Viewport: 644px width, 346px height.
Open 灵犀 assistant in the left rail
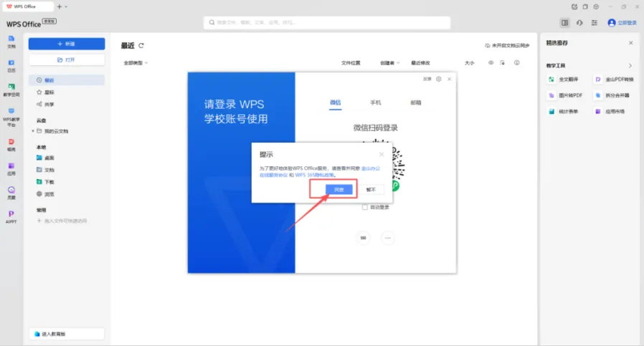click(11, 193)
